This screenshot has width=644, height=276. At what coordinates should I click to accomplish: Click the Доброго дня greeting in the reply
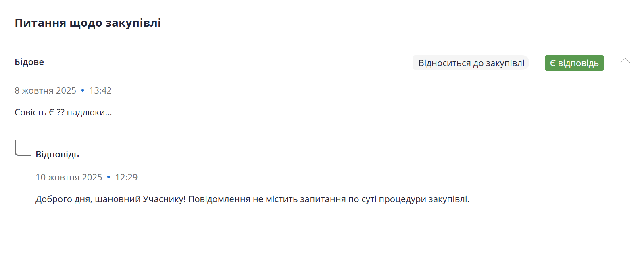coord(63,199)
